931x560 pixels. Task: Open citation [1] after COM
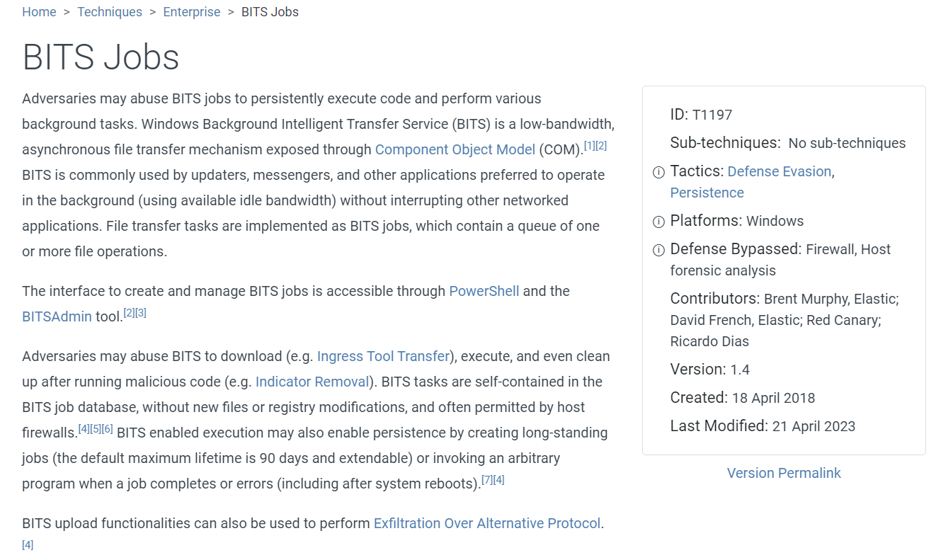click(x=590, y=146)
